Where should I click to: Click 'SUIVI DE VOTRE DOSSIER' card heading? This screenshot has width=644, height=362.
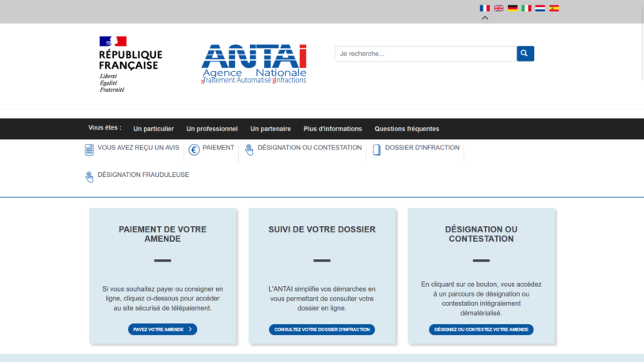[322, 229]
